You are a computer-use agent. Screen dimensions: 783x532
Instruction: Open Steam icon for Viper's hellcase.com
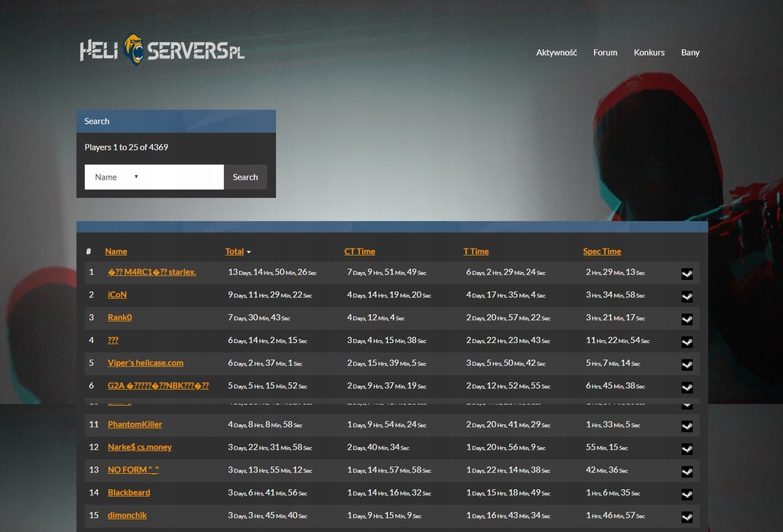click(x=687, y=365)
